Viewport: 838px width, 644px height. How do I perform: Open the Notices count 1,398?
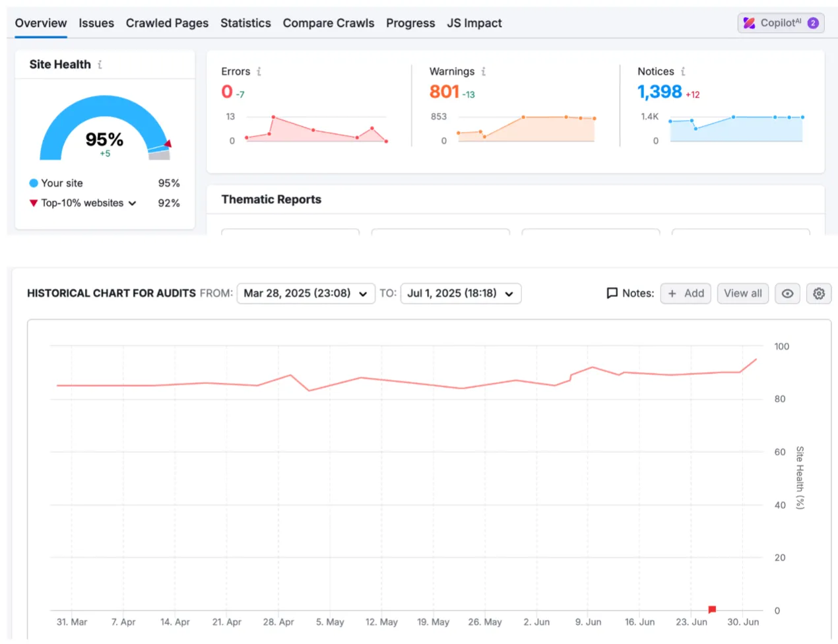[x=659, y=92]
